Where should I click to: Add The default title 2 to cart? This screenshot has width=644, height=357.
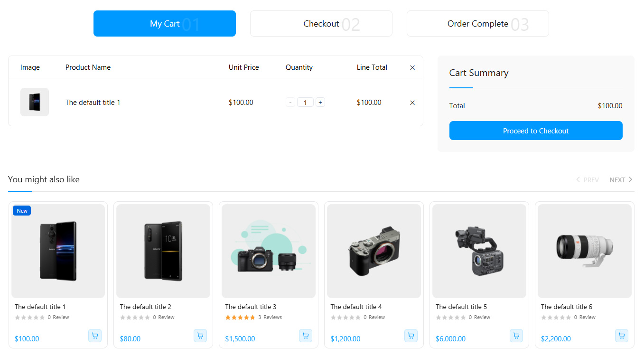pos(200,336)
